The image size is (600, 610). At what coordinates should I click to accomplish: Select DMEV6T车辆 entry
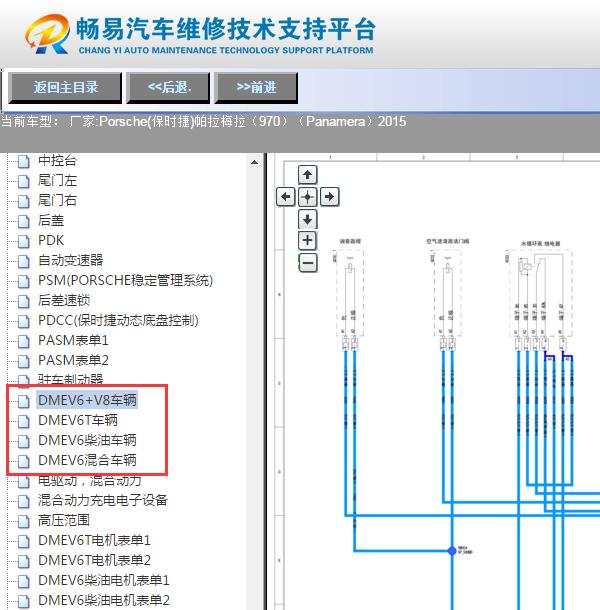click(78, 420)
